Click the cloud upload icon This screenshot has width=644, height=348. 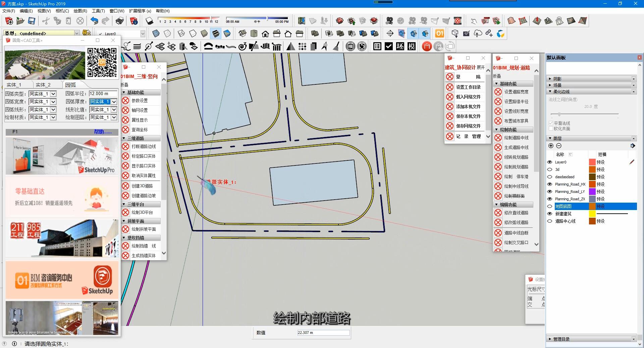click(x=478, y=33)
